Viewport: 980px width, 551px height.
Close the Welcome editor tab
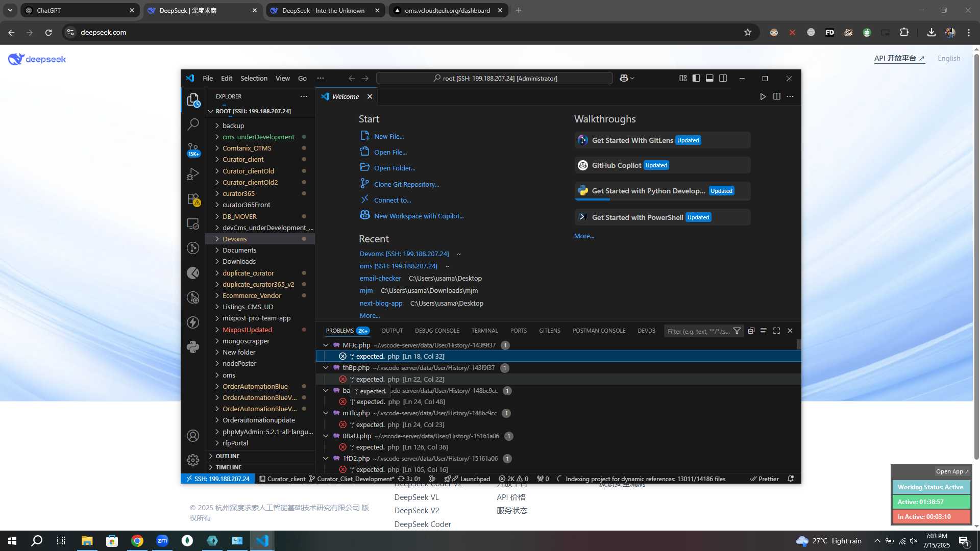coord(370,96)
